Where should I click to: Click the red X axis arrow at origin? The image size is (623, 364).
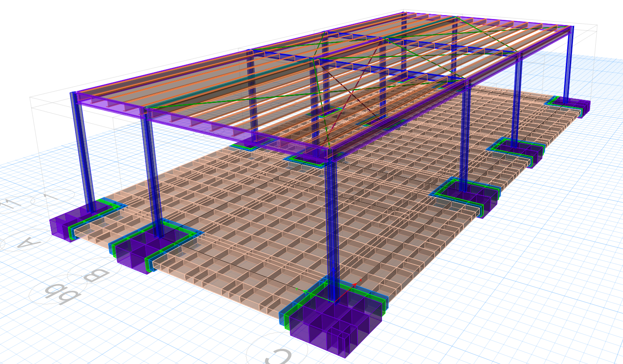(x=354, y=285)
